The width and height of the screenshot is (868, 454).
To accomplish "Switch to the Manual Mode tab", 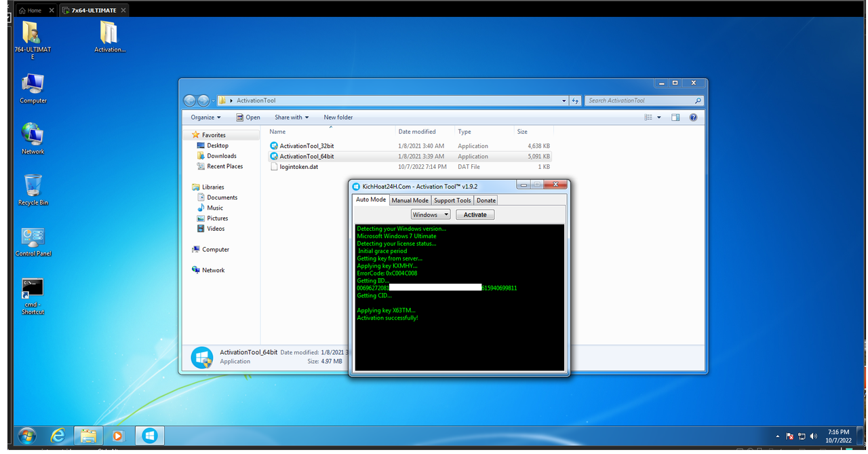I will tap(410, 200).
